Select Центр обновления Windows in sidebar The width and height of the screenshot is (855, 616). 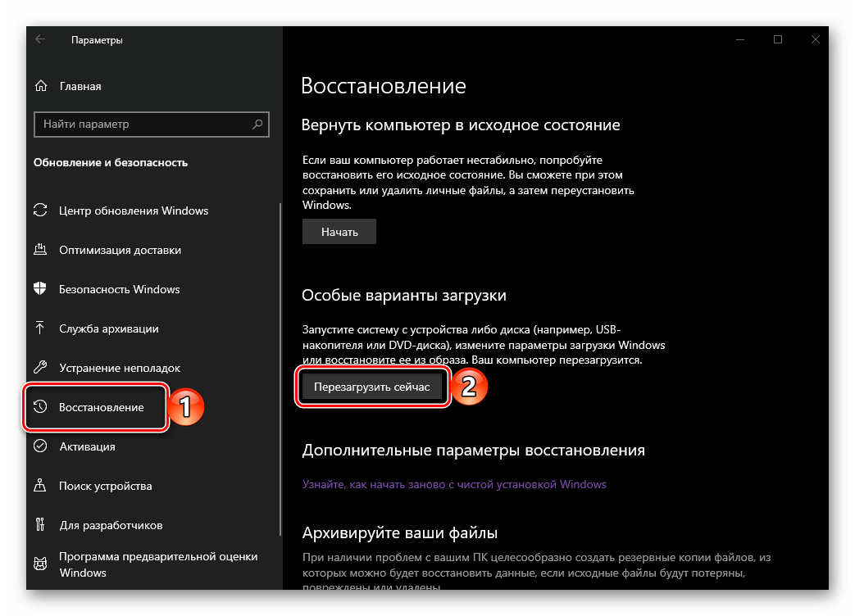(134, 211)
